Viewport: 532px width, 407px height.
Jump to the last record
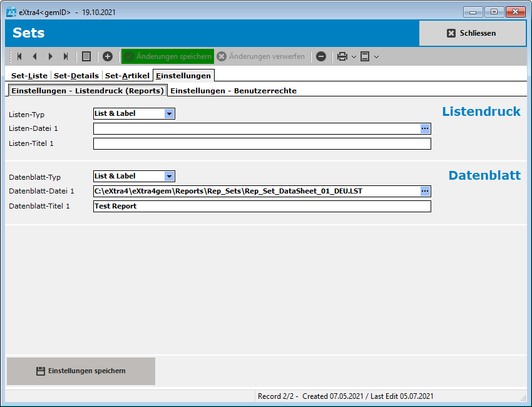click(66, 56)
